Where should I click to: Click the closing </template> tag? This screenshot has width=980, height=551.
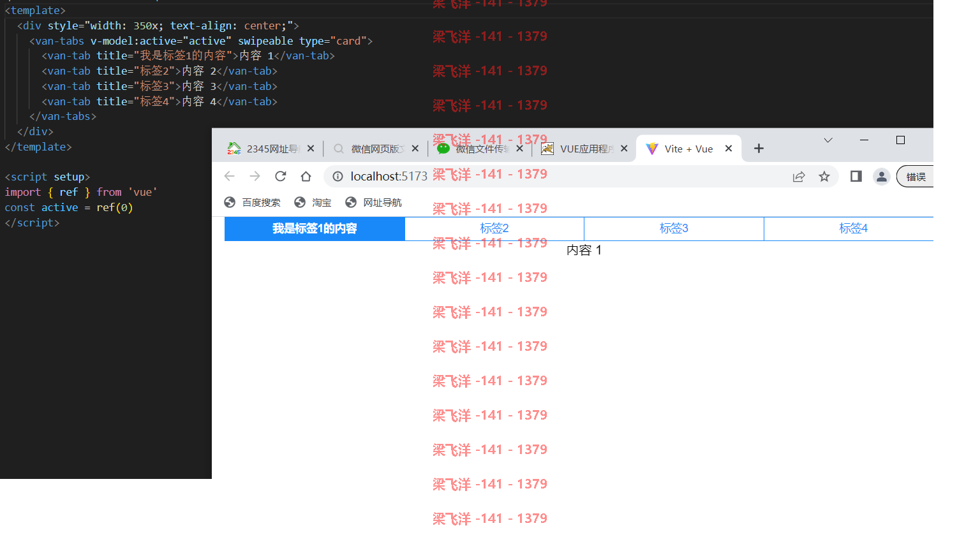pos(38,147)
